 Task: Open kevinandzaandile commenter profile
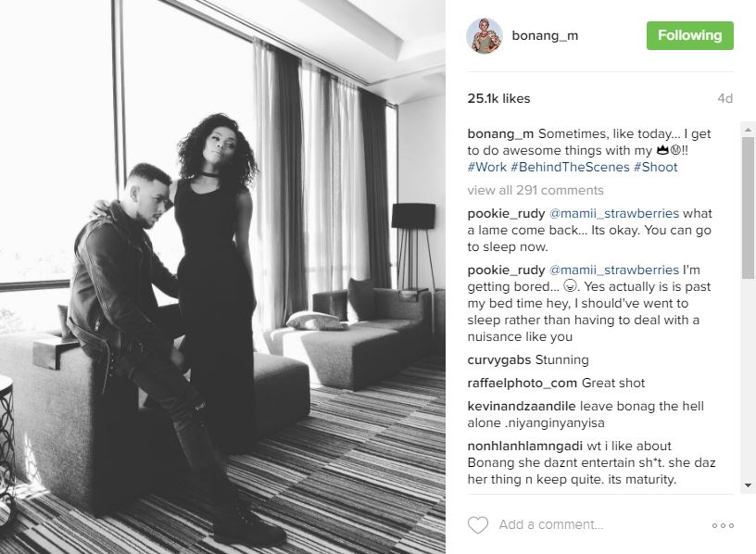(x=522, y=407)
